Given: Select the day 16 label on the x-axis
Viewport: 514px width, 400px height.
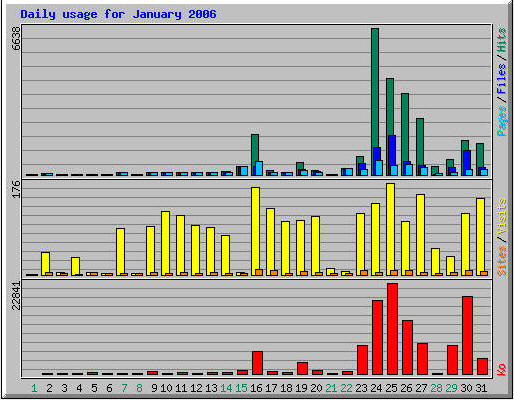Looking at the screenshot, I should click(x=256, y=388).
